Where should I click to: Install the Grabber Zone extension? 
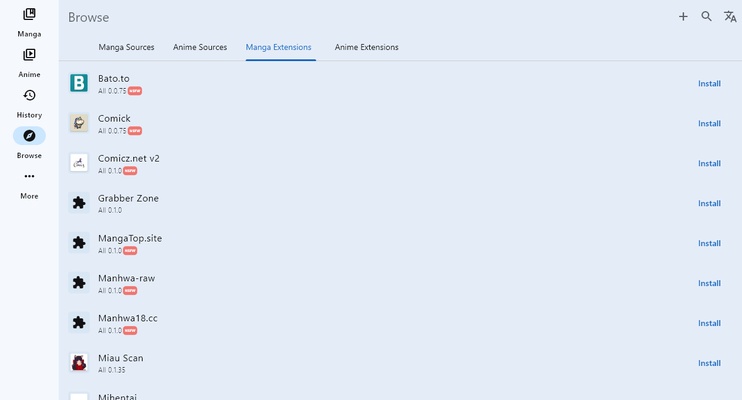pos(709,204)
